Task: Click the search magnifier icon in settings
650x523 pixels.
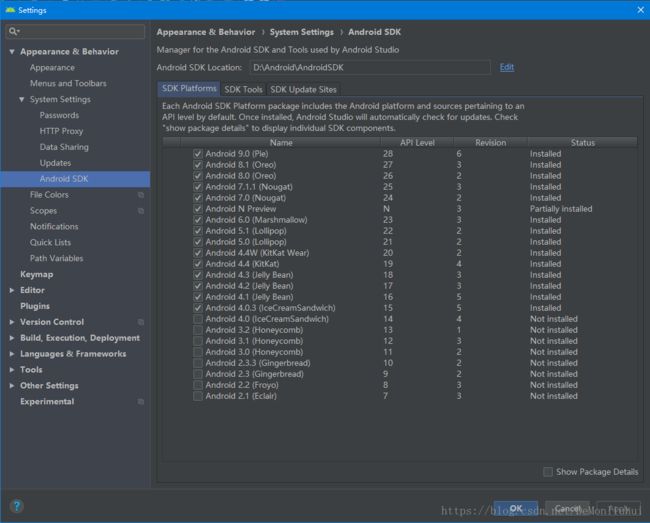Action: tap(14, 31)
